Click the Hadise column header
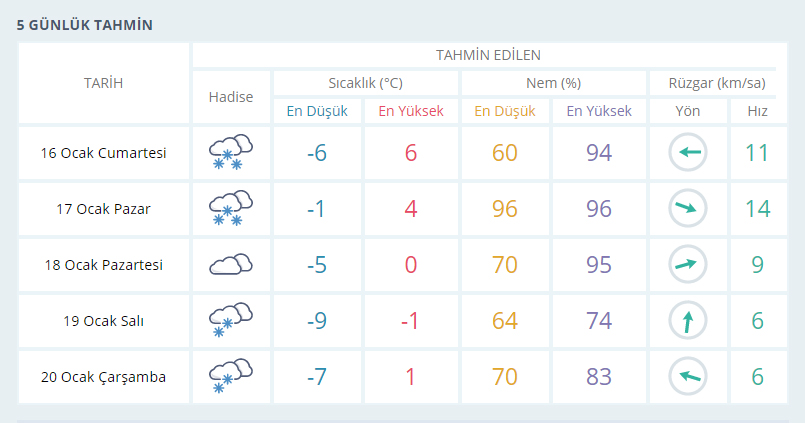This screenshot has width=805, height=423. (230, 97)
